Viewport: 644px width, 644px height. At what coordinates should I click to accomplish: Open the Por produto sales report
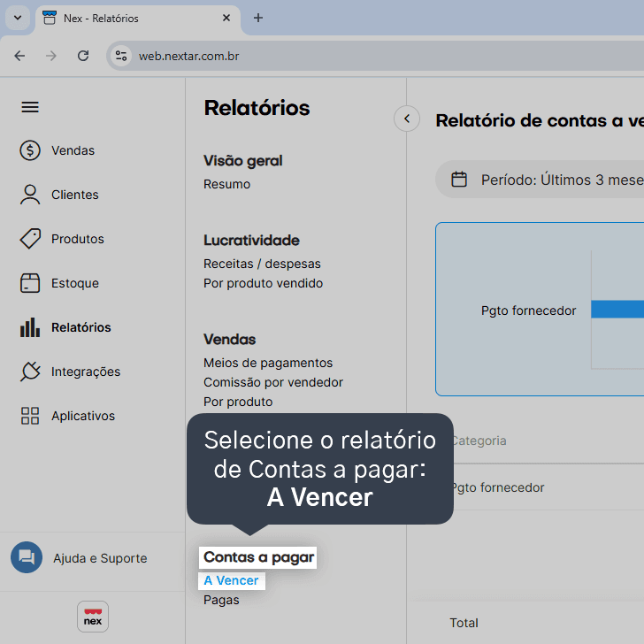point(238,402)
